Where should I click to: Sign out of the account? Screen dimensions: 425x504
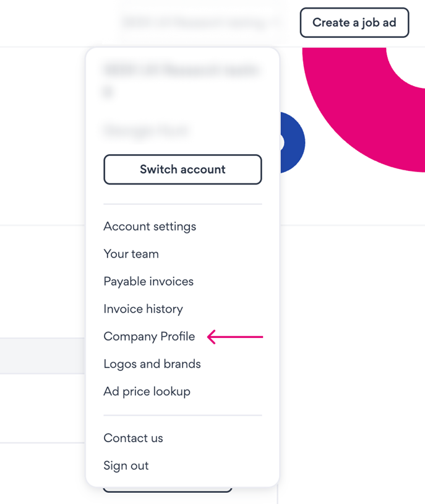point(126,466)
